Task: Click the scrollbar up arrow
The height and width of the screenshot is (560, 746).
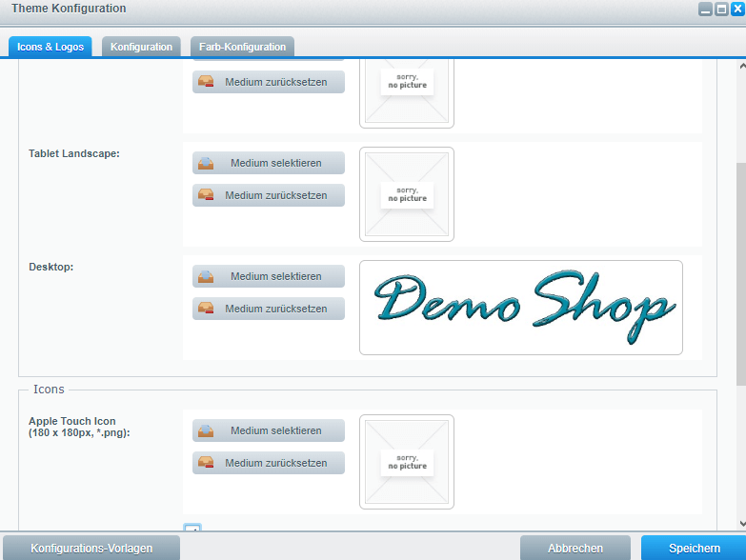Action: click(x=741, y=68)
